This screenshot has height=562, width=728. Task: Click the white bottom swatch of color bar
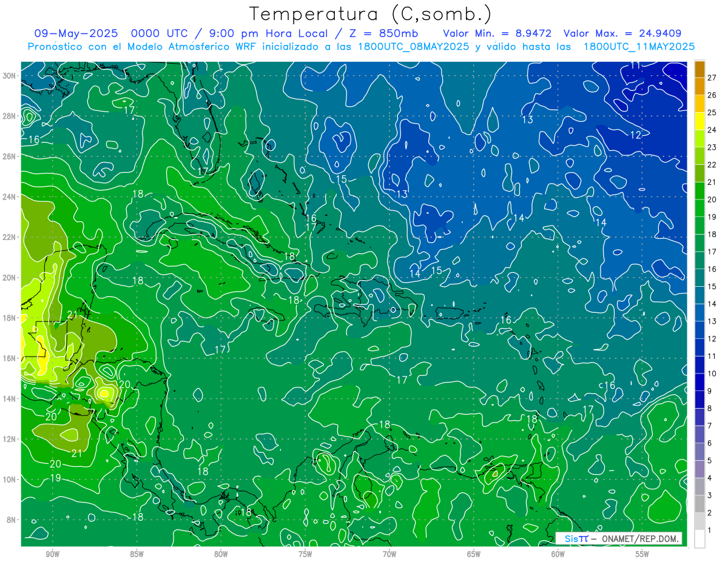699,539
